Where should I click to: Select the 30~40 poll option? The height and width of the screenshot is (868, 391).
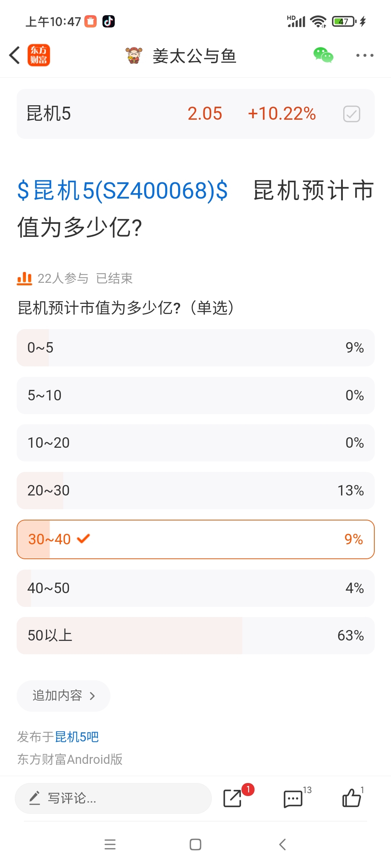tap(195, 539)
